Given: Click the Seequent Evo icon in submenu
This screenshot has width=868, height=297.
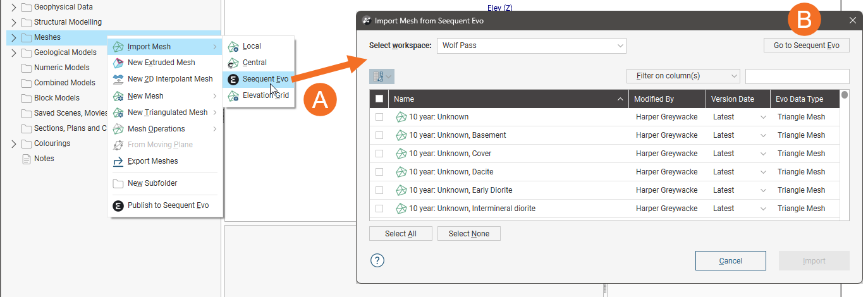Looking at the screenshot, I should tap(233, 79).
